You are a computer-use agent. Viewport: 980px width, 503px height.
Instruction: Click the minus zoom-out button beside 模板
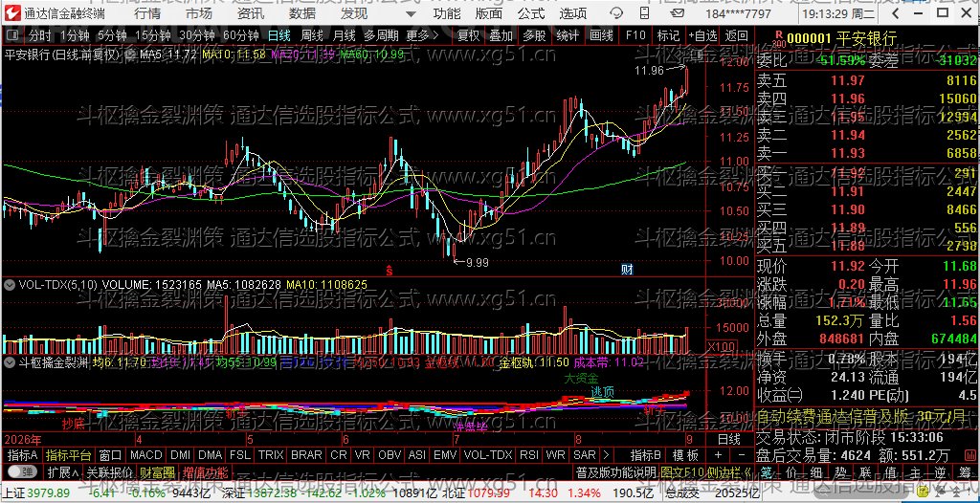(x=742, y=455)
